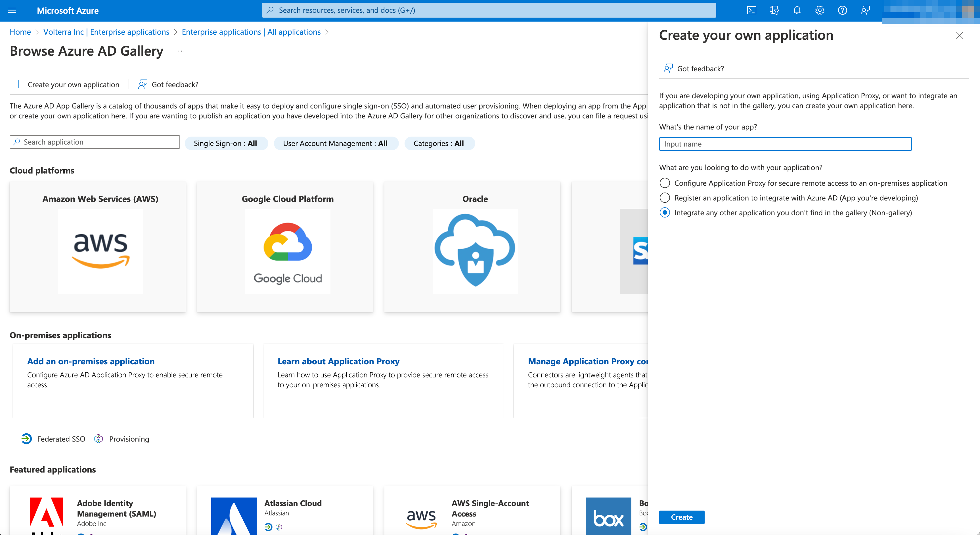Select Register an application radio option
Image resolution: width=980 pixels, height=535 pixels.
click(665, 198)
